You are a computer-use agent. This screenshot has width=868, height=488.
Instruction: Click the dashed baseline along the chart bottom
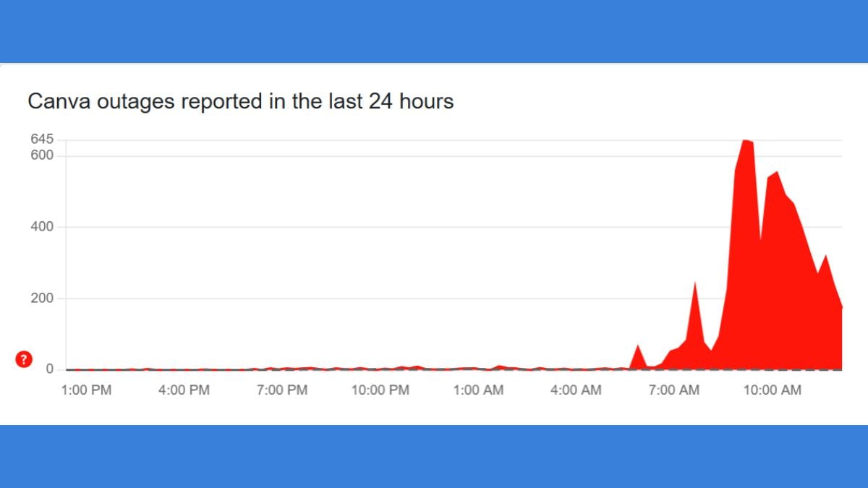tap(454, 369)
